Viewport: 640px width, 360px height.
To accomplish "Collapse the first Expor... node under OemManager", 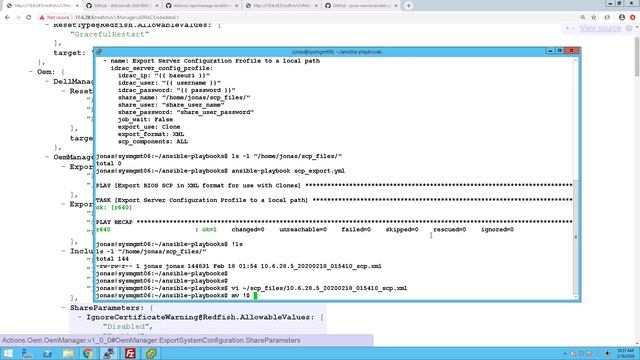I will click(x=63, y=167).
